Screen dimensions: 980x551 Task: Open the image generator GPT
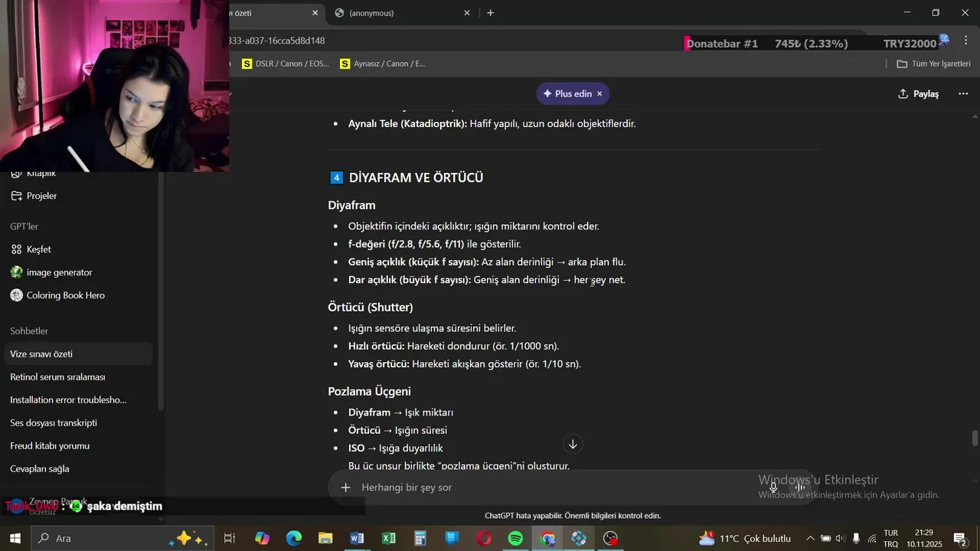pyautogui.click(x=80, y=272)
